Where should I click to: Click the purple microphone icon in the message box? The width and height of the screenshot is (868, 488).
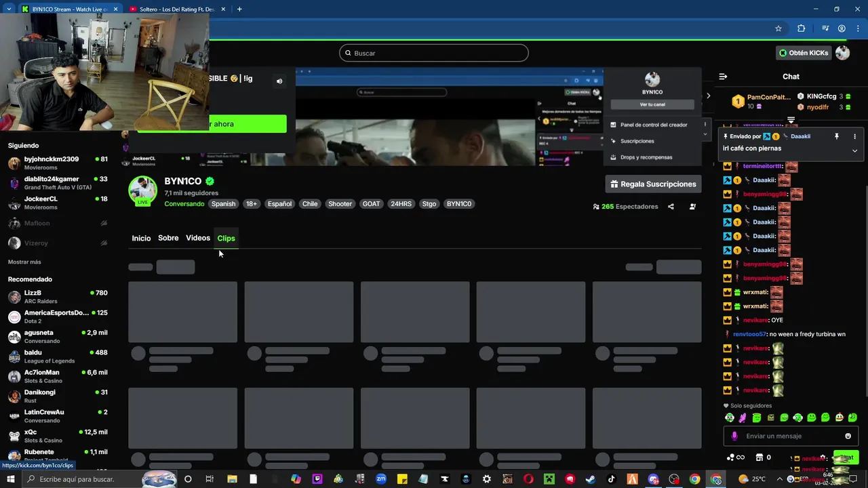tap(734, 436)
